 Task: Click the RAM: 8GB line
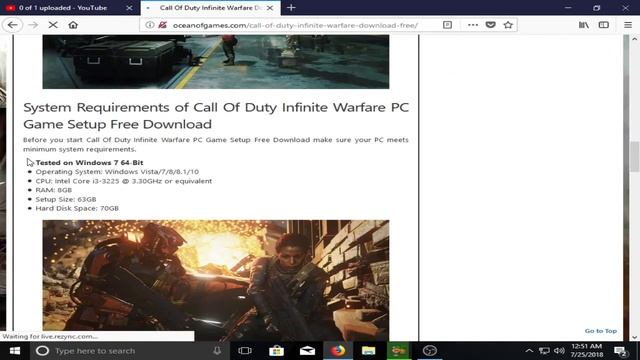[53, 190]
